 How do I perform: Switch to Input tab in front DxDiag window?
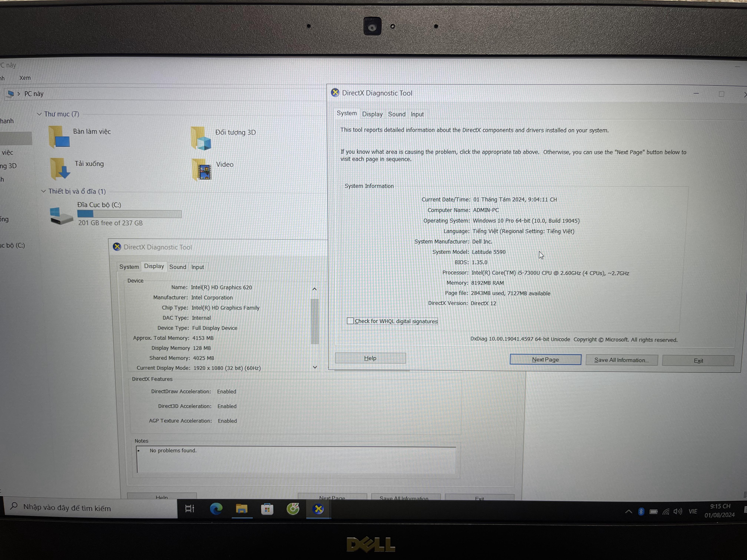coord(417,114)
